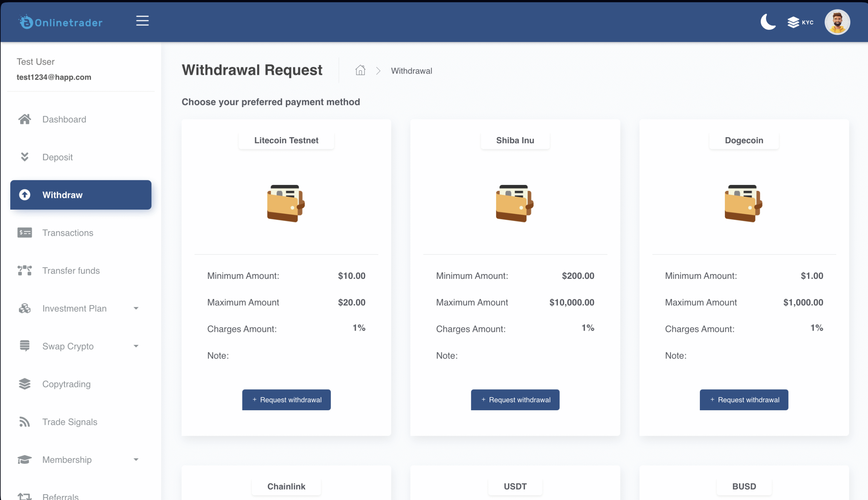Click the Dogecoin wallet icon
868x500 pixels.
point(744,203)
